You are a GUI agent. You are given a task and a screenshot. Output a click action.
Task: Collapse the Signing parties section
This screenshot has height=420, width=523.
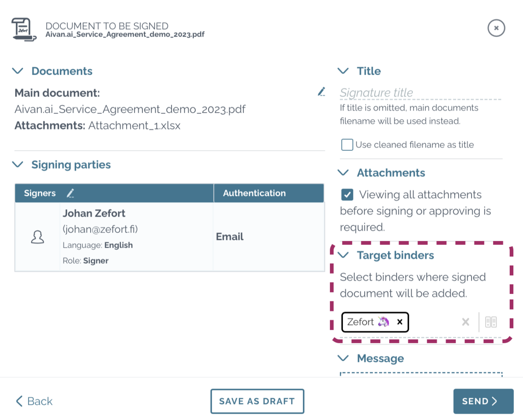(x=18, y=164)
